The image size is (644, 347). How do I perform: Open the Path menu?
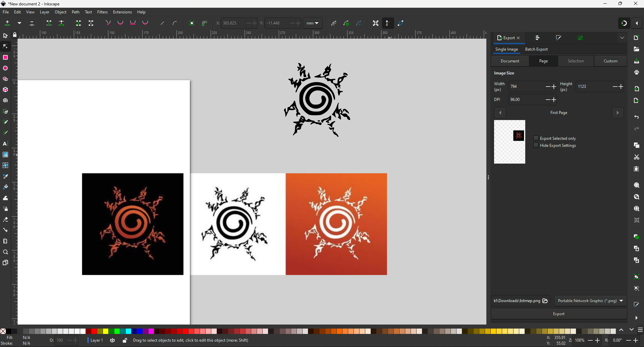click(x=75, y=12)
